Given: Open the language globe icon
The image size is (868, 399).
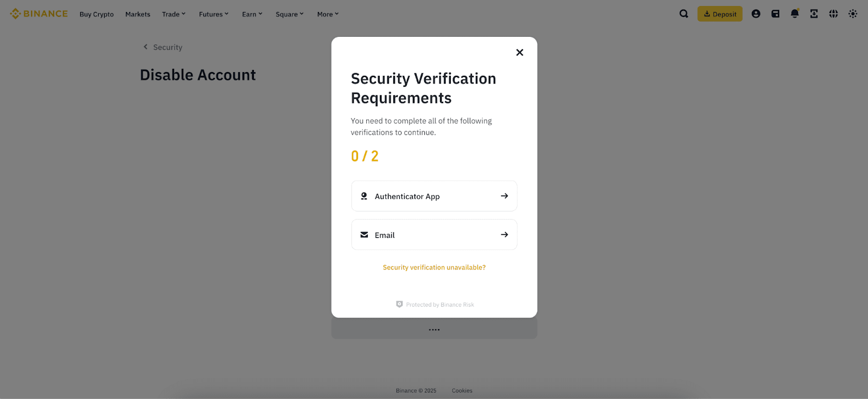Looking at the screenshot, I should tap(833, 14).
